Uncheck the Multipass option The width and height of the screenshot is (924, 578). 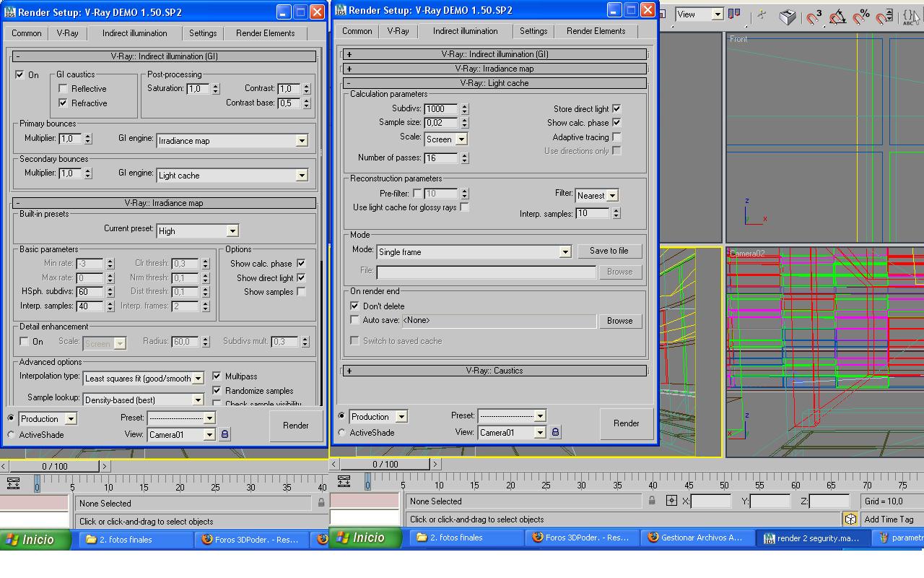(x=217, y=376)
